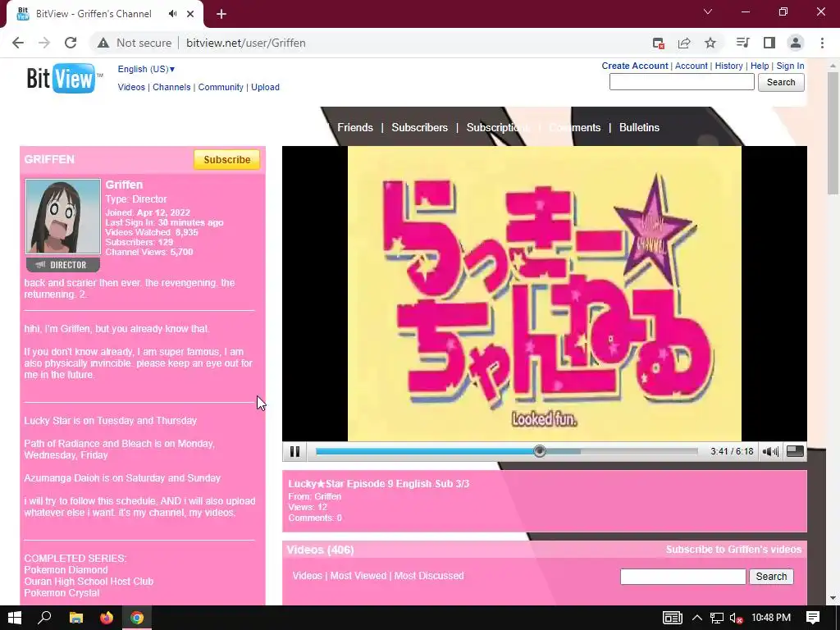The image size is (840, 630).
Task: Open the Videos link in the header
Action: pos(131,87)
